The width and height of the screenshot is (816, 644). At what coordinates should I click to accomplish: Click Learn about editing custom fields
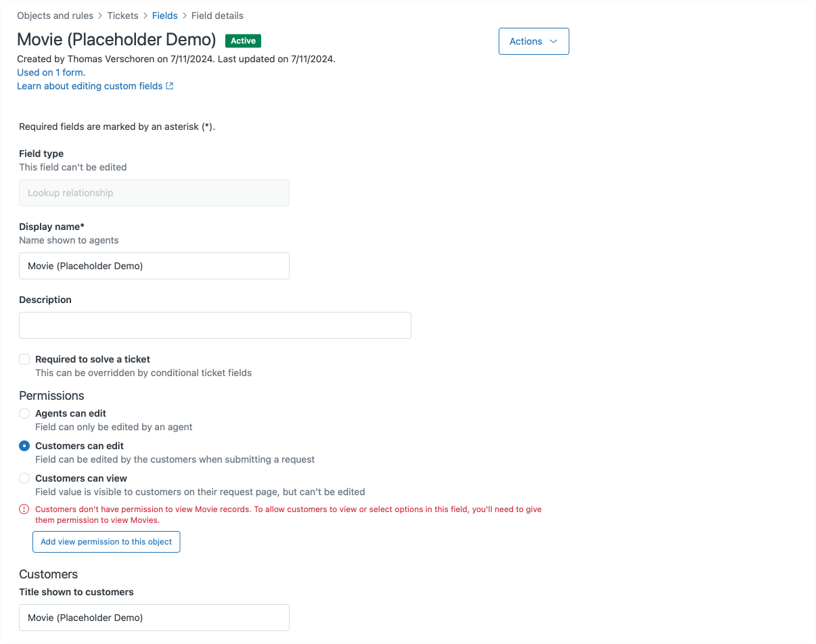tap(90, 86)
